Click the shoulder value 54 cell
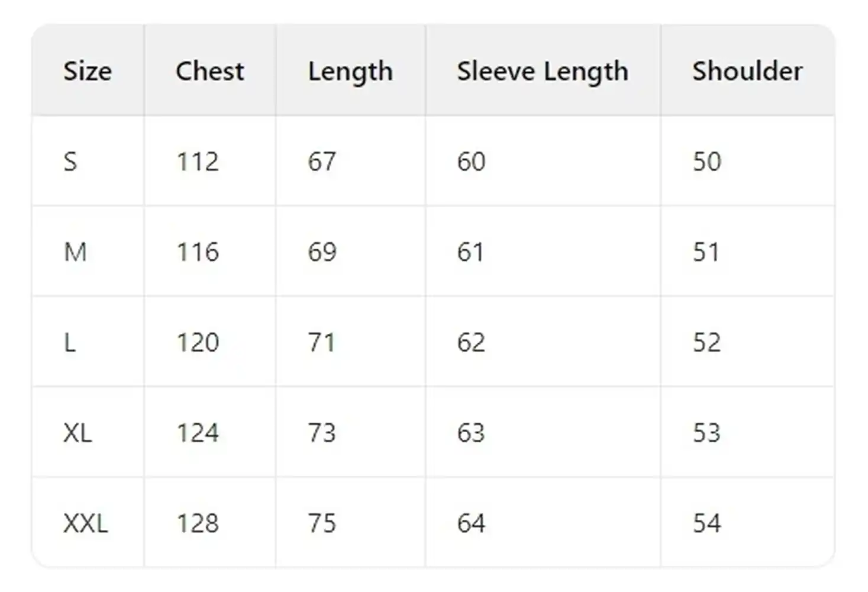This screenshot has width=868, height=592. (x=706, y=523)
